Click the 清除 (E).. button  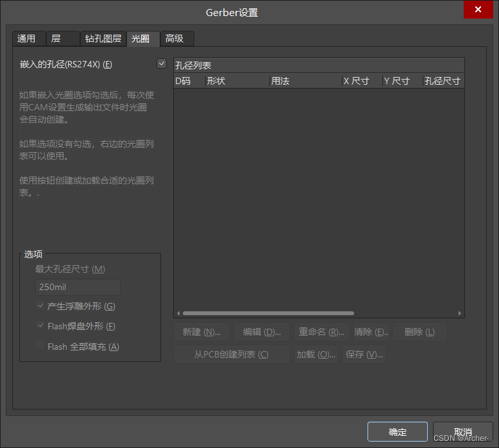click(371, 332)
